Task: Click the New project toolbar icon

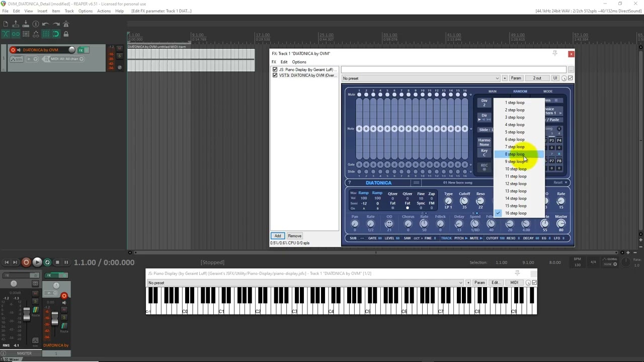Action: click(x=6, y=24)
